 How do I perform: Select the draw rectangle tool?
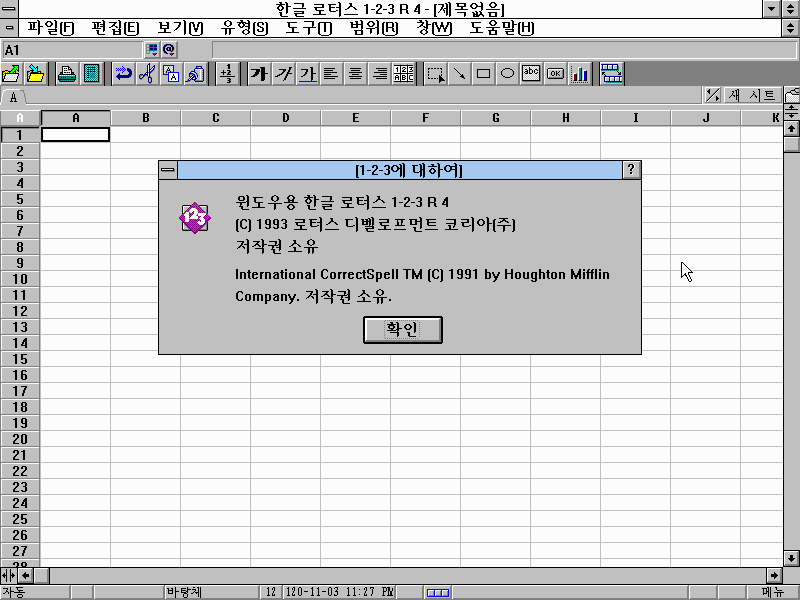click(483, 74)
